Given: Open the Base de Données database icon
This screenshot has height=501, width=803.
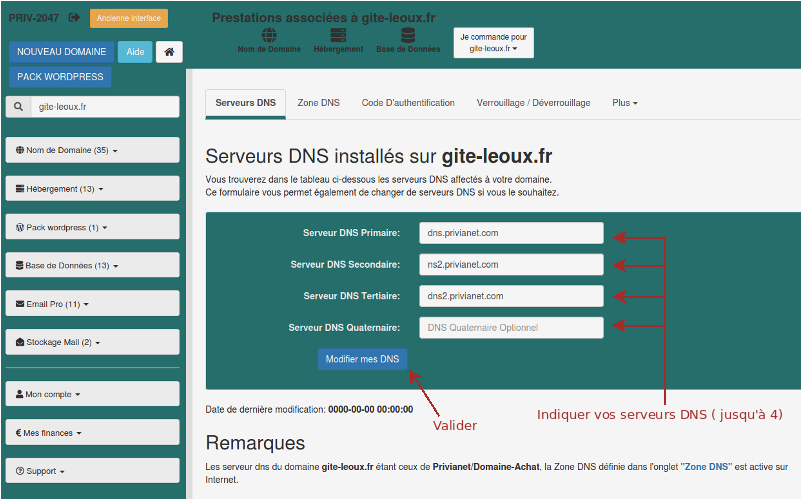Looking at the screenshot, I should [x=408, y=35].
